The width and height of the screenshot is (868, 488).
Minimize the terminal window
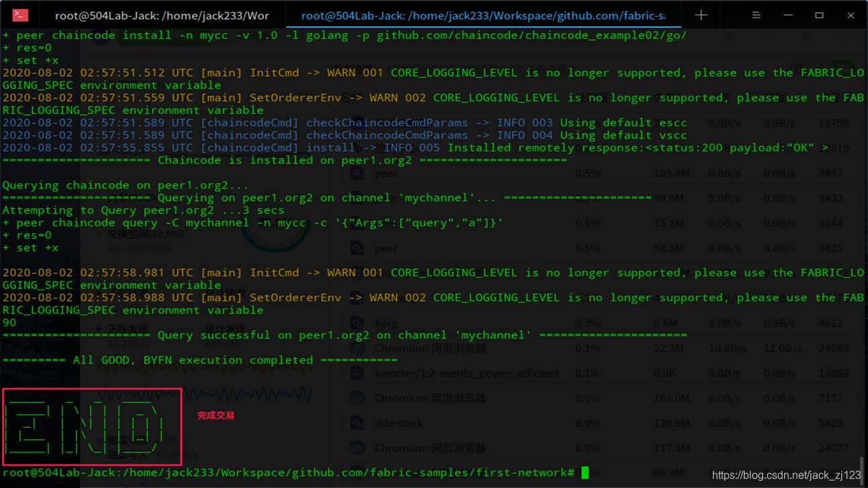[788, 15]
